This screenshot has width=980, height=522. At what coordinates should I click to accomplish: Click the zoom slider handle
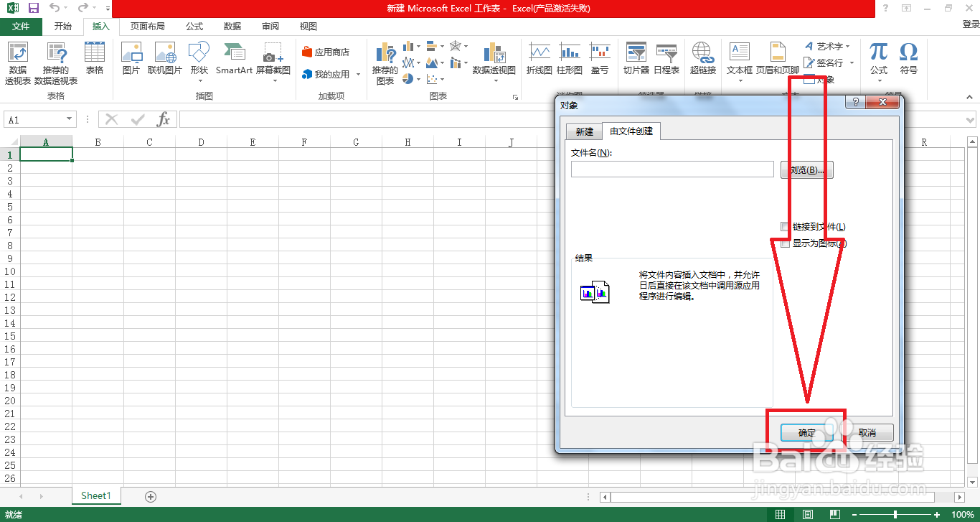[x=895, y=514]
